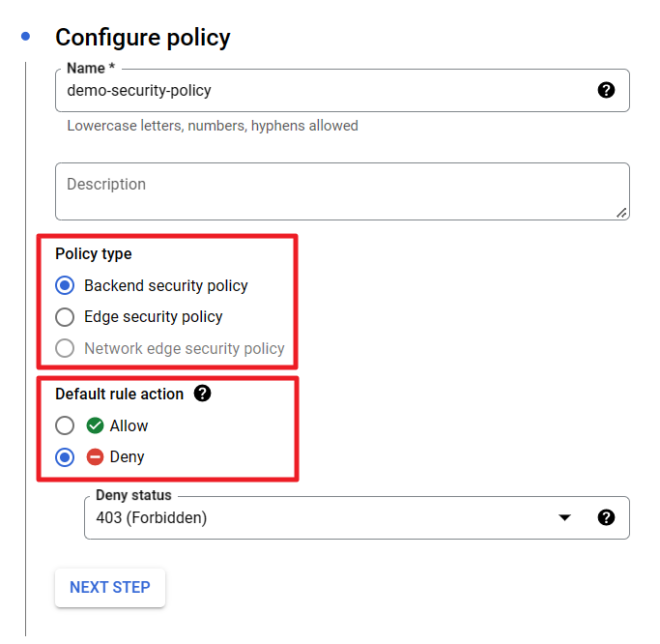This screenshot has height=644, width=660.
Task: Click the Description box resize handle
Action: tap(621, 212)
